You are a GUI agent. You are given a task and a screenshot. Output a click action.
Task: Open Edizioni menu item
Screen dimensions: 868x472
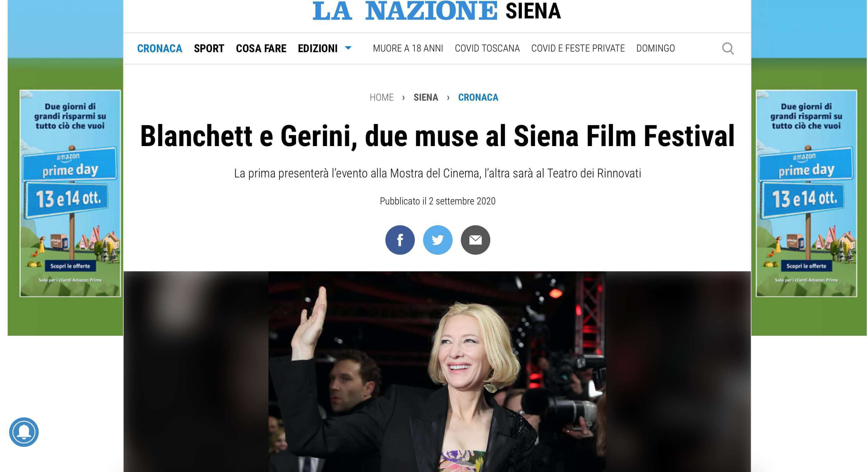[318, 48]
